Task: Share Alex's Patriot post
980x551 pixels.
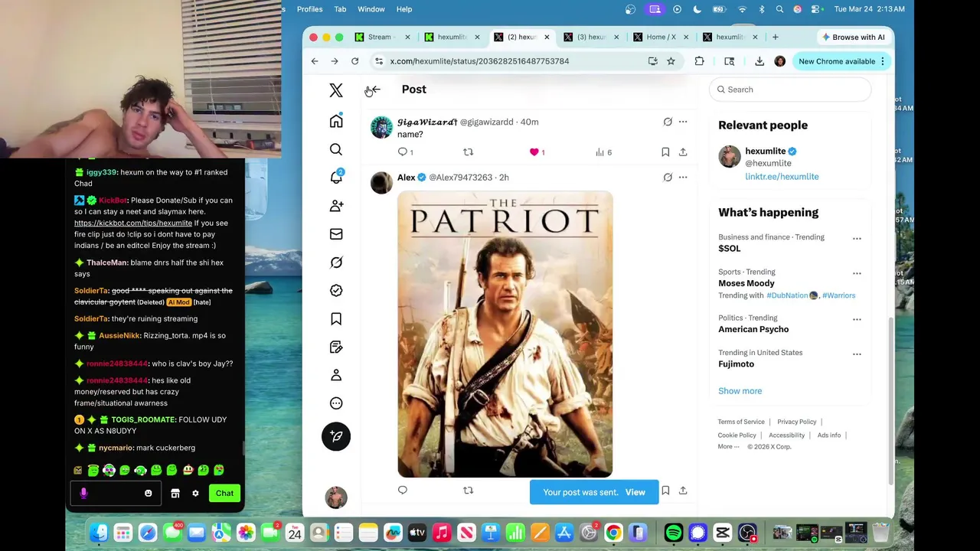Action: coord(683,491)
